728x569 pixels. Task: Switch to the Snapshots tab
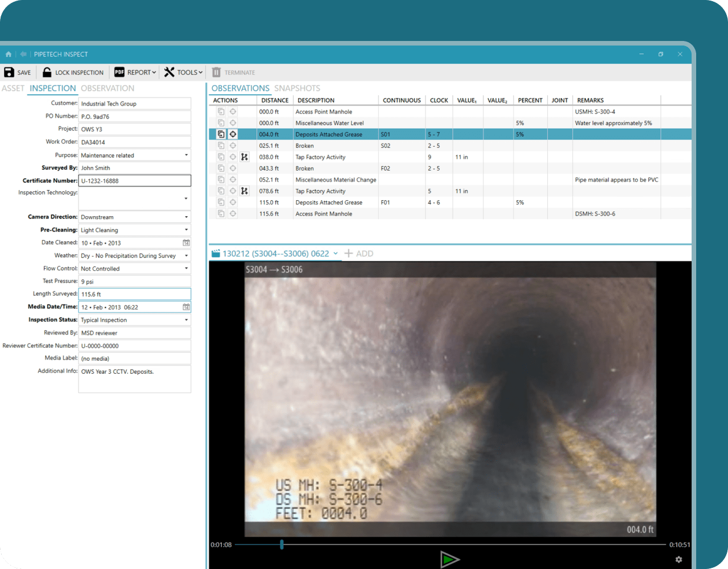pyautogui.click(x=297, y=88)
